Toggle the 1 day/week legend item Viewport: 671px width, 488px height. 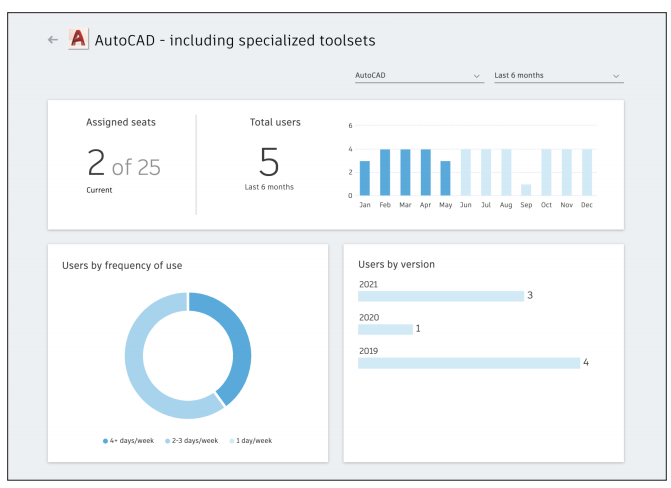click(251, 440)
